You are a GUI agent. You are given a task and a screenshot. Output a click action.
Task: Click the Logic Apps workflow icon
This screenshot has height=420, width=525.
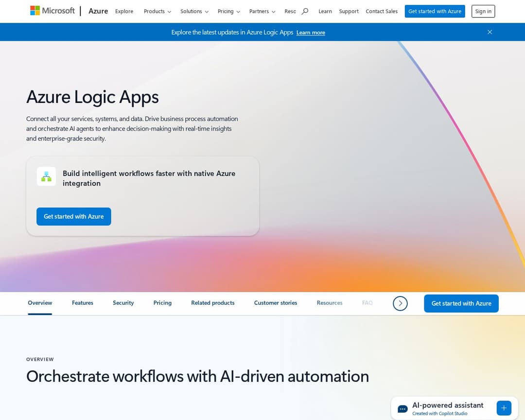(x=46, y=176)
